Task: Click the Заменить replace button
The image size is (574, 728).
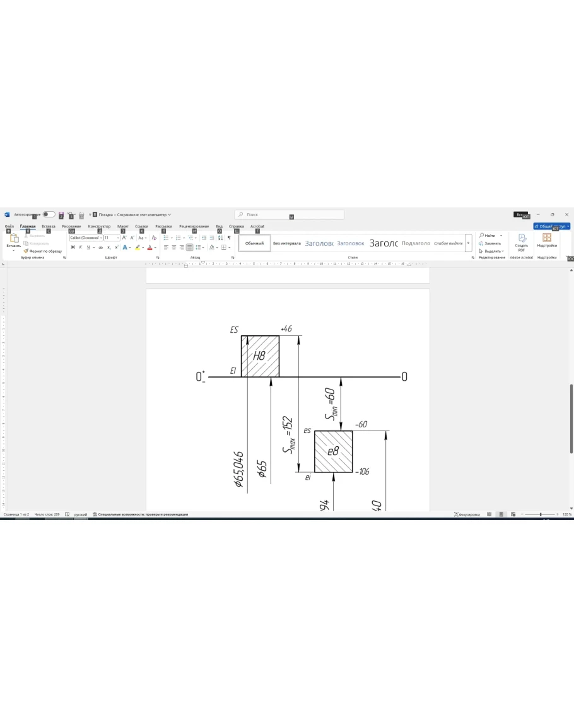Action: pos(490,243)
